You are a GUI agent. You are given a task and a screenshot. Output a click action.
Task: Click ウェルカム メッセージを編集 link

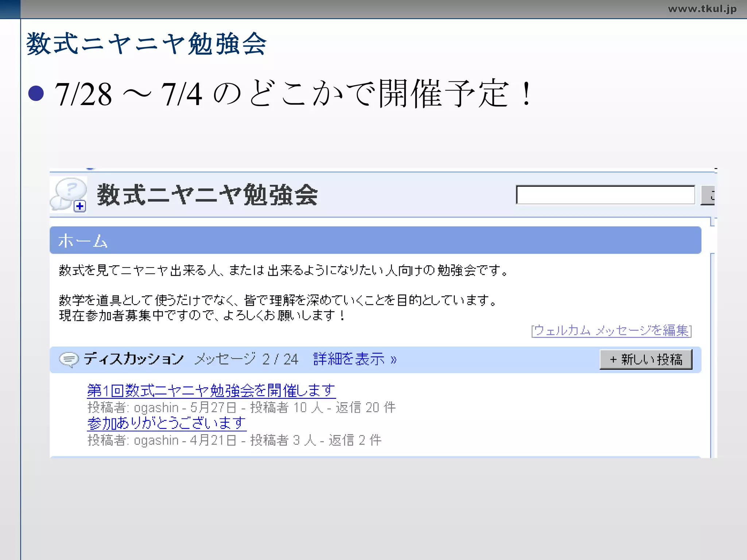pos(611,330)
